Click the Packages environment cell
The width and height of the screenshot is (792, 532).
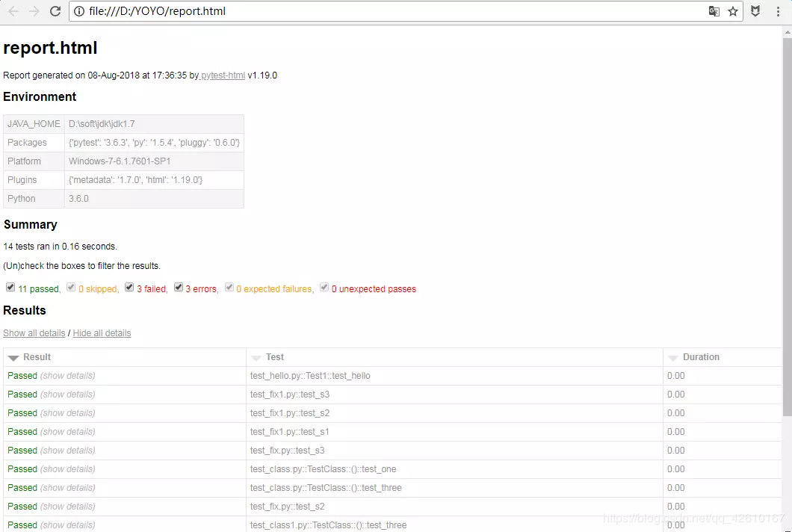[34, 143]
